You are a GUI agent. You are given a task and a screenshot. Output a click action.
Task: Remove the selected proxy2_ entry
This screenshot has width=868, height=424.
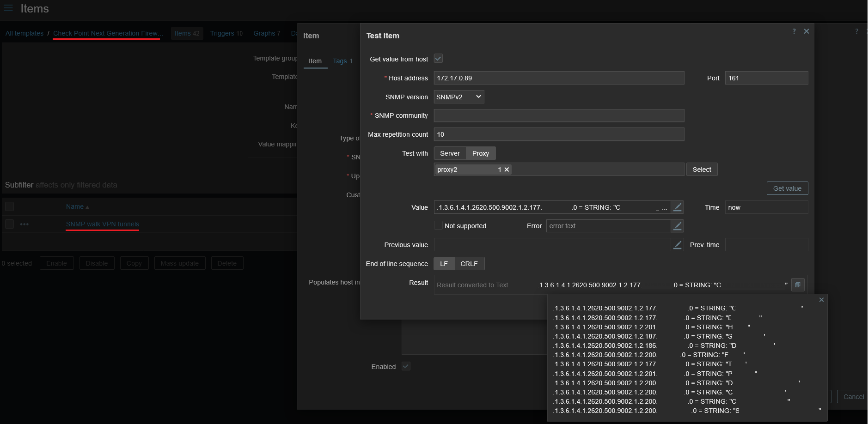pyautogui.click(x=507, y=170)
